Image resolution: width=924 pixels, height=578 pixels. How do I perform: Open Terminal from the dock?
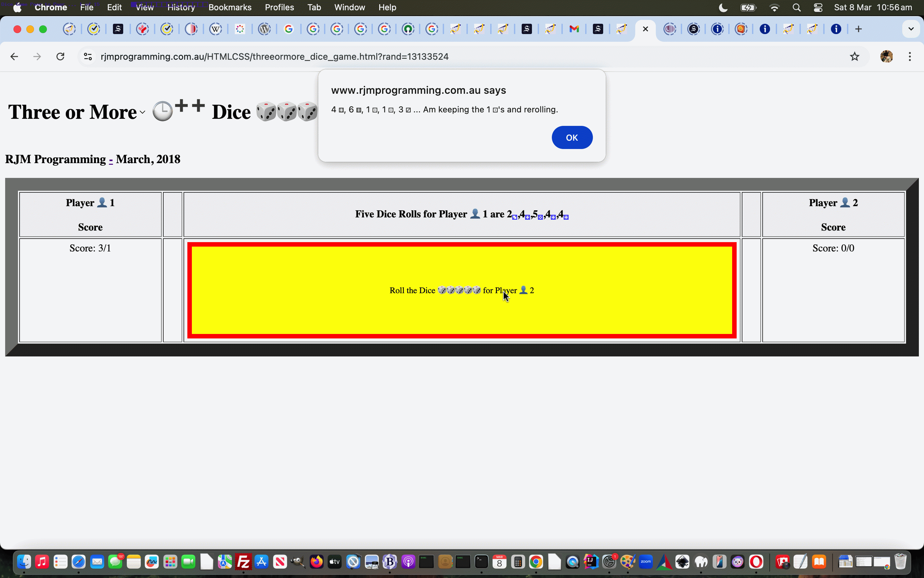(481, 562)
